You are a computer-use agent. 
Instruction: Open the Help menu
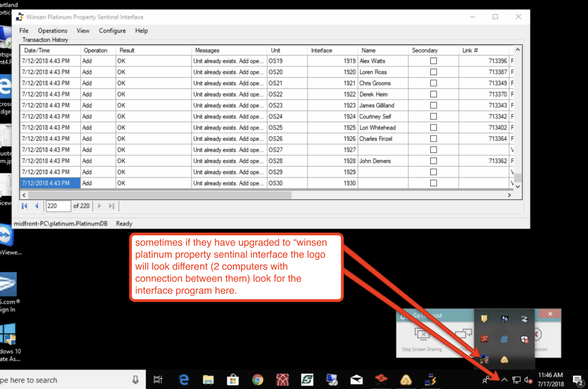[x=141, y=31]
